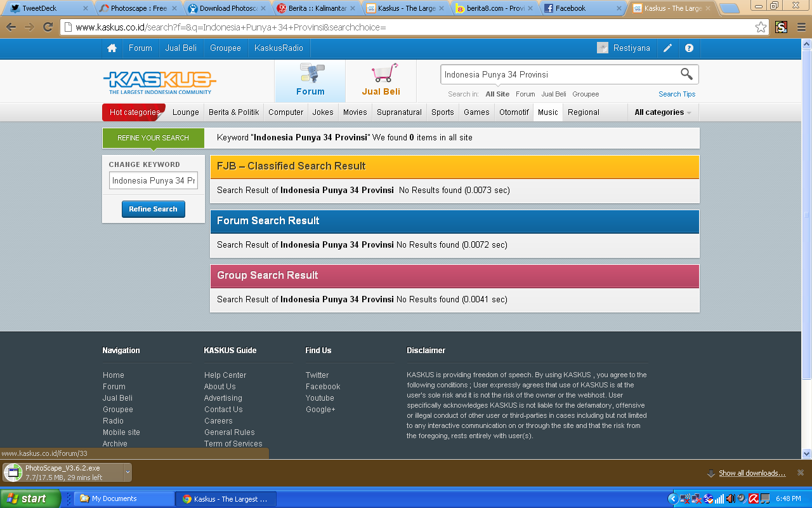This screenshot has height=508, width=812.
Task: Expand hidden tray icons arrow
Action: coord(672,498)
